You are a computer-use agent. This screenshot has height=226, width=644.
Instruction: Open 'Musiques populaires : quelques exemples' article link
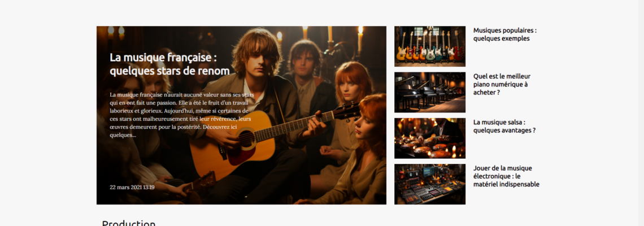click(505, 34)
